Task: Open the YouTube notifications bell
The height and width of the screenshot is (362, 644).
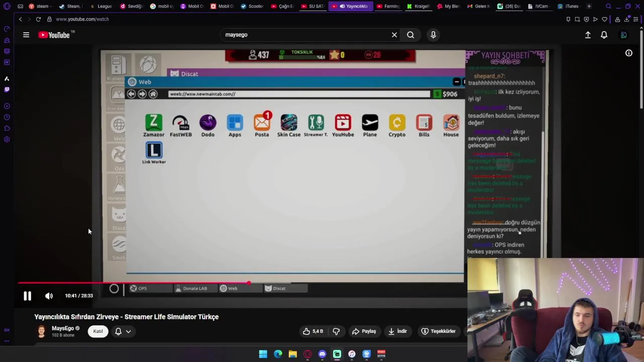Action: coord(604,35)
